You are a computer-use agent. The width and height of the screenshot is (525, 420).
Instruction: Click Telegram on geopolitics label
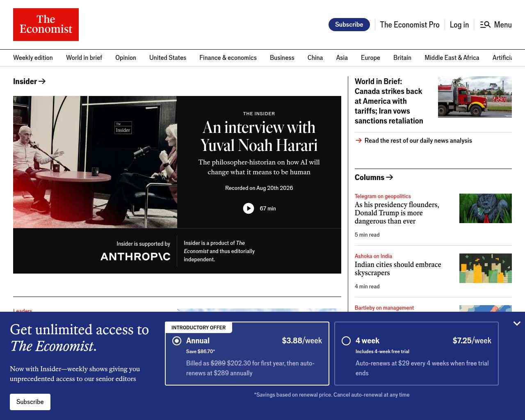383,196
